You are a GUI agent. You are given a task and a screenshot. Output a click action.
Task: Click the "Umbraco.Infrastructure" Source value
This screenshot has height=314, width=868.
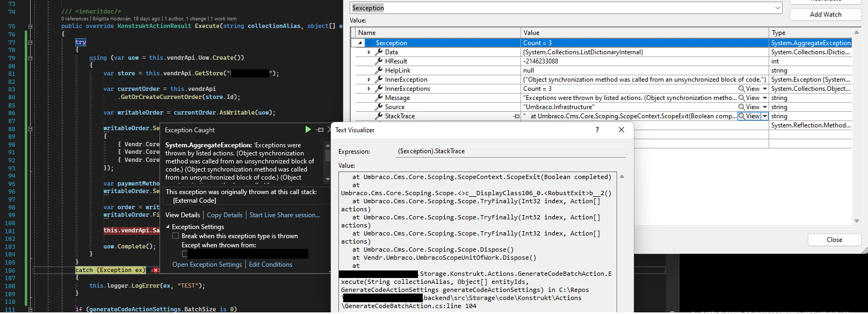pos(559,107)
